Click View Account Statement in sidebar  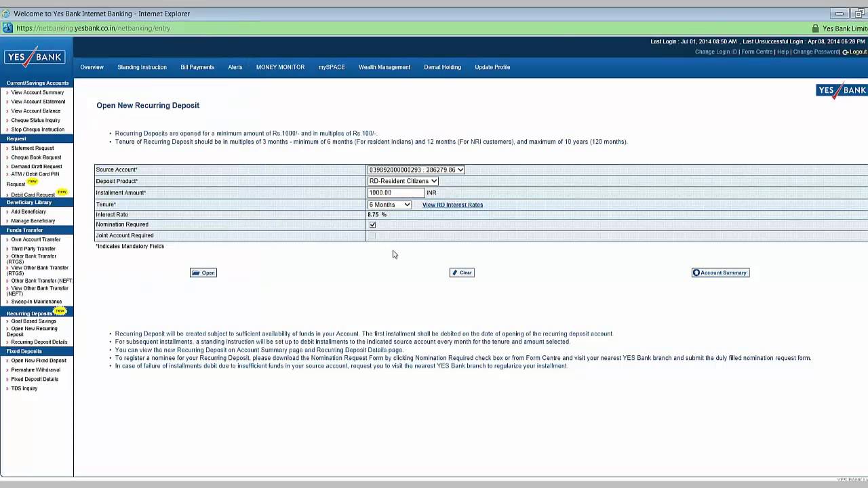(38, 102)
